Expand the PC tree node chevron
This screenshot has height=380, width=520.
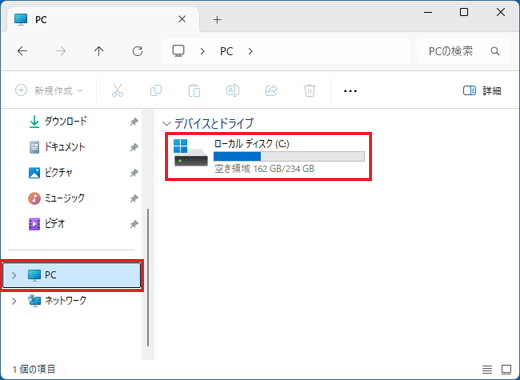(x=14, y=275)
